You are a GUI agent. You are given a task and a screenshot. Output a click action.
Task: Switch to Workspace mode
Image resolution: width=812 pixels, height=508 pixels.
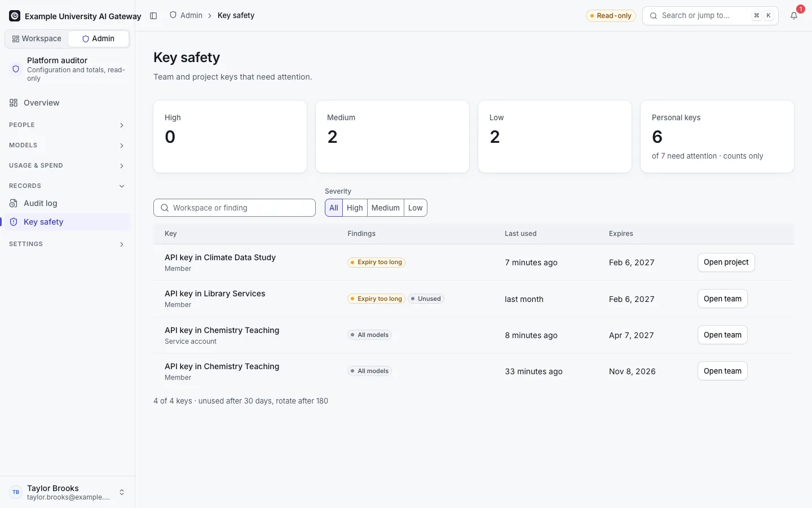click(x=37, y=38)
